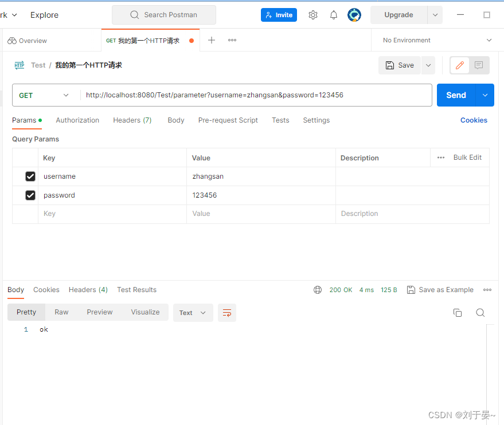Open response options three-dots menu
The image size is (504, 425).
click(x=487, y=290)
